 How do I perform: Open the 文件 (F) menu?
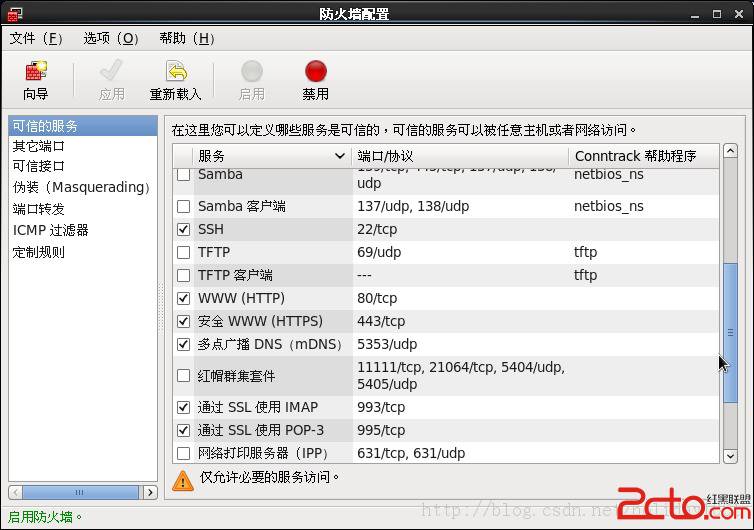pos(36,38)
